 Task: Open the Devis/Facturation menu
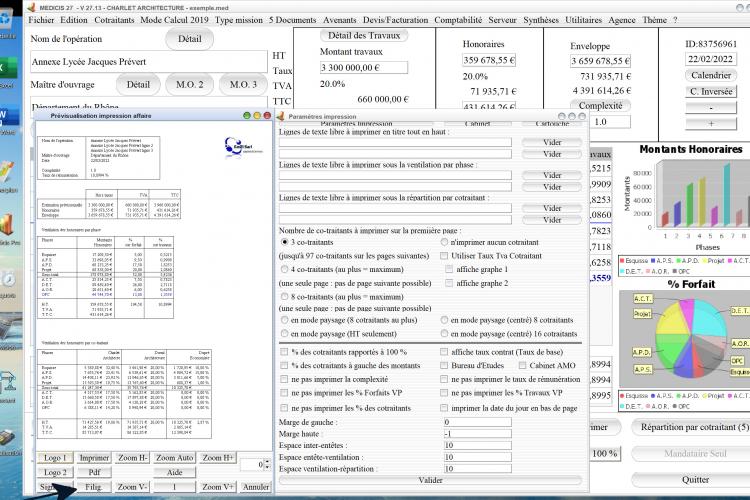tap(395, 20)
